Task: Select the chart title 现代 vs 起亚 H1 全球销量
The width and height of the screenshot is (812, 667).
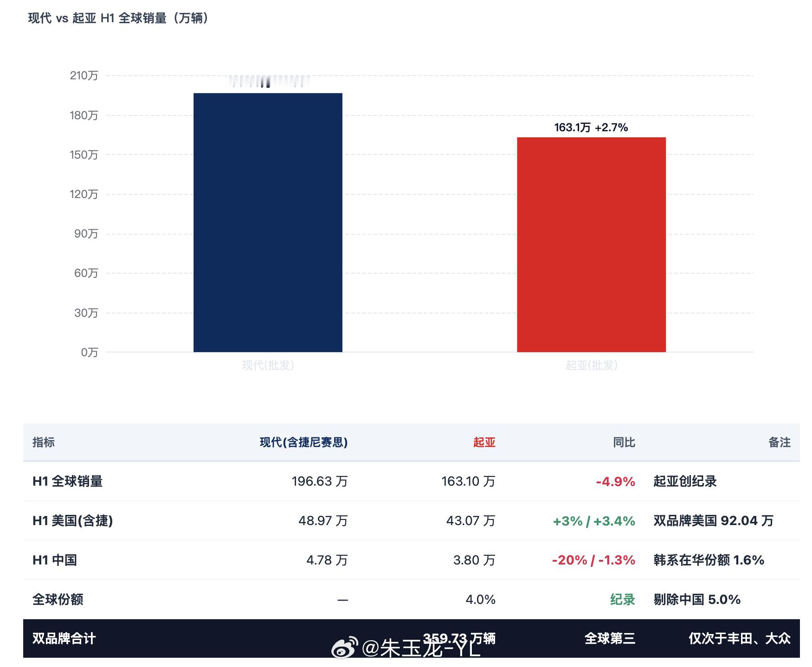Action: [118, 18]
